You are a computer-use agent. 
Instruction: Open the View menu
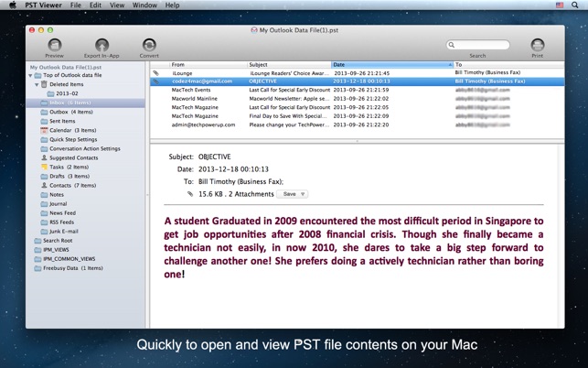(x=117, y=5)
